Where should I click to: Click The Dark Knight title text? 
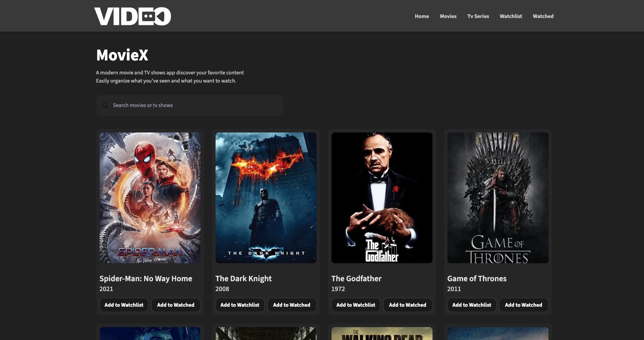[243, 279]
